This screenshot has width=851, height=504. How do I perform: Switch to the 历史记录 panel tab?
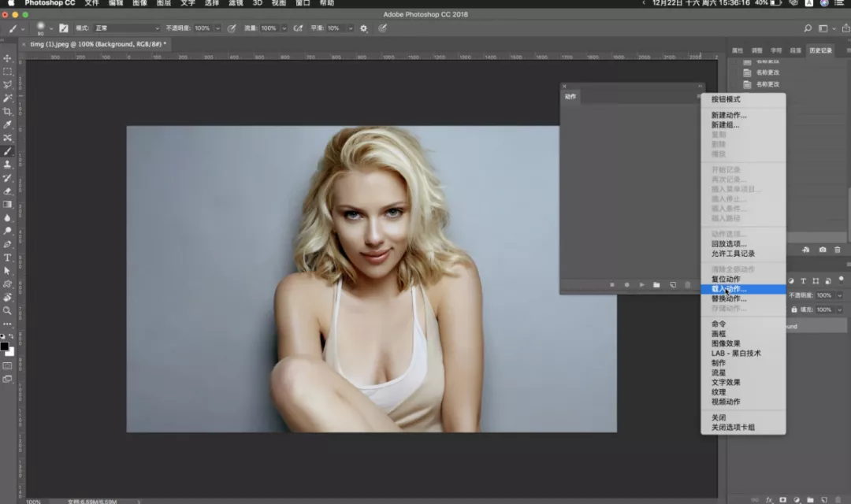[820, 50]
